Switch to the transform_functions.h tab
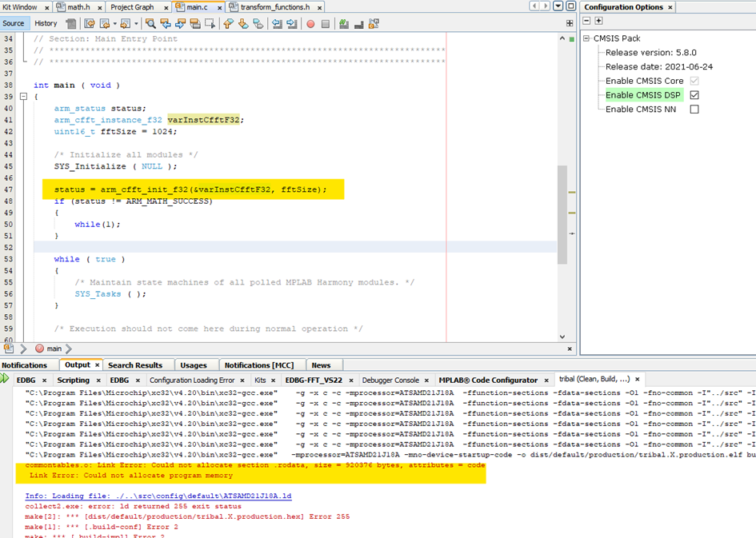 pyautogui.click(x=274, y=7)
